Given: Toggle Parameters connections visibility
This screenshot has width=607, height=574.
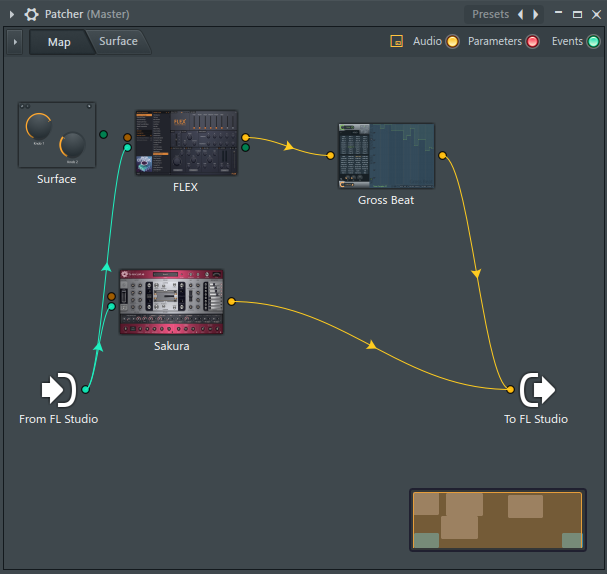Looking at the screenshot, I should coord(532,42).
